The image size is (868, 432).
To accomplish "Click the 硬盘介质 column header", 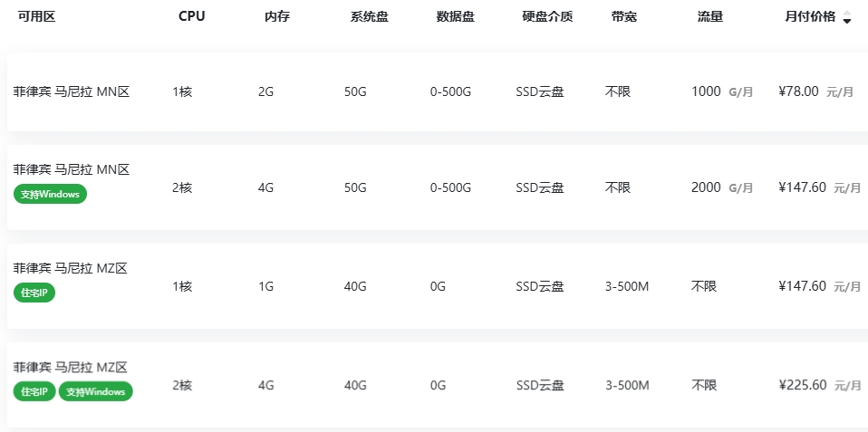I will point(547,16).
